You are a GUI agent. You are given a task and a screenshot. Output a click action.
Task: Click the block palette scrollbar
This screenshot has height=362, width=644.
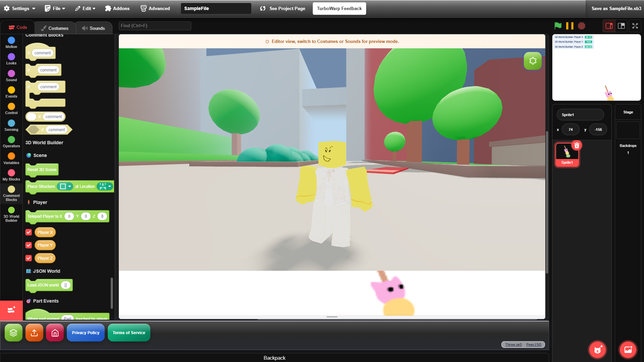coord(112,293)
